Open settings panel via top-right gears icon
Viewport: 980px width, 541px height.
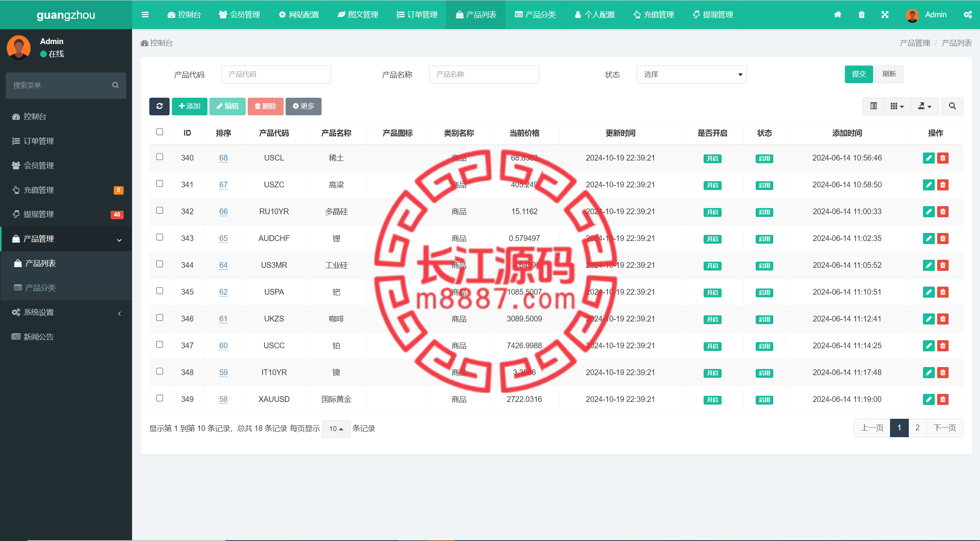(x=968, y=15)
